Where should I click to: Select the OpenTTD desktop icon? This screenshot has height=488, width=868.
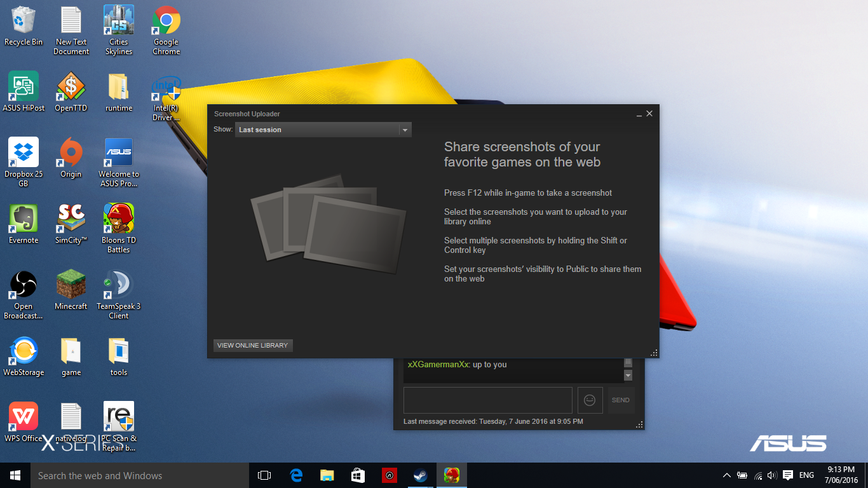pos(71,92)
